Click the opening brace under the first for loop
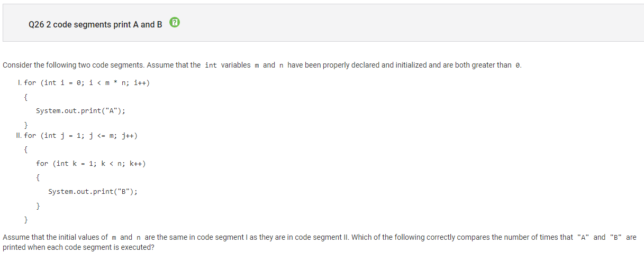The width and height of the screenshot is (644, 253). click(26, 97)
